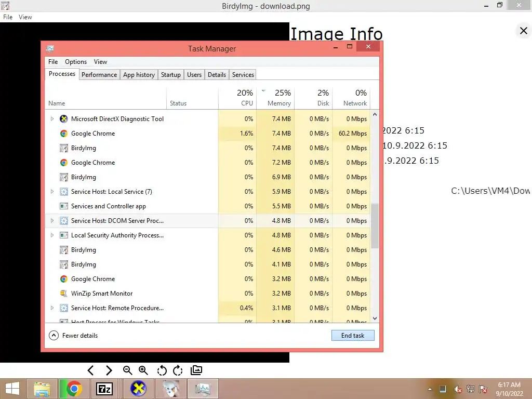Viewport: 532px width, 399px height.
Task: Open Action Center flag tray icon
Action: tap(483, 389)
